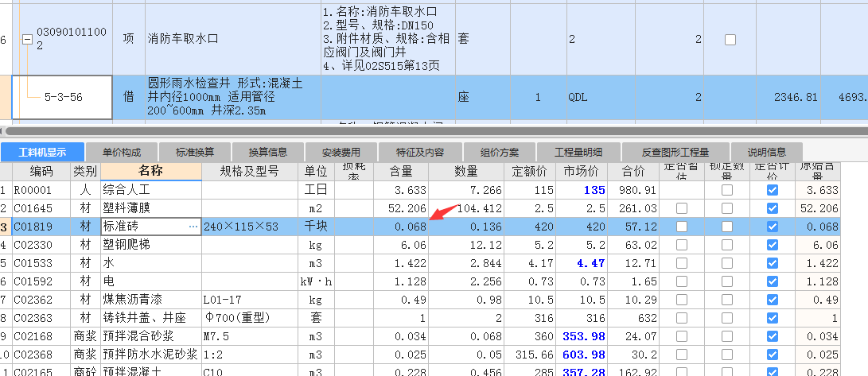Uncheck 是否计价 for 预拌防水水泥砂浆 row

[773, 354]
